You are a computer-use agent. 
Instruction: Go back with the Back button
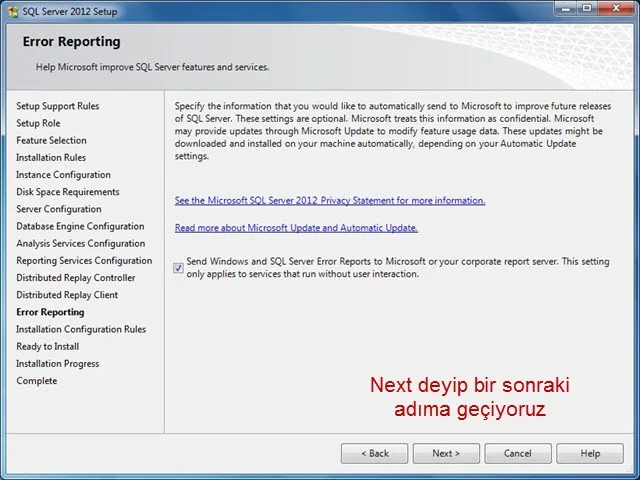pyautogui.click(x=374, y=453)
